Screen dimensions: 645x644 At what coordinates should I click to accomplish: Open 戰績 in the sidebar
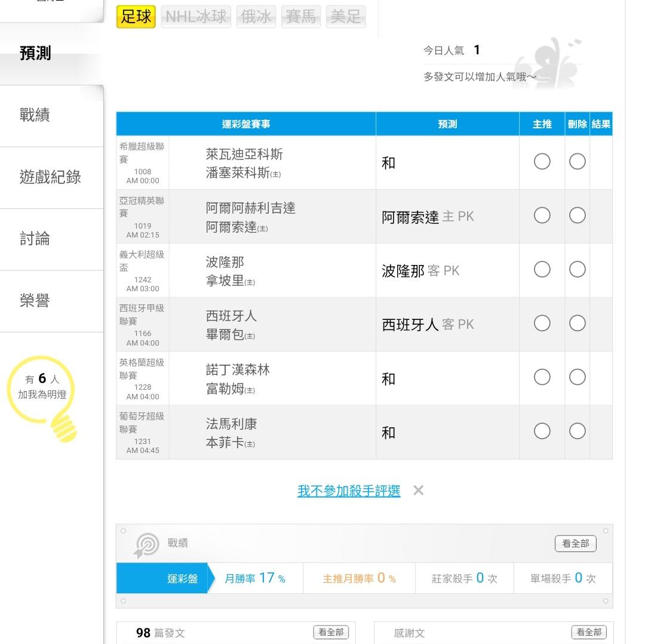[x=35, y=115]
